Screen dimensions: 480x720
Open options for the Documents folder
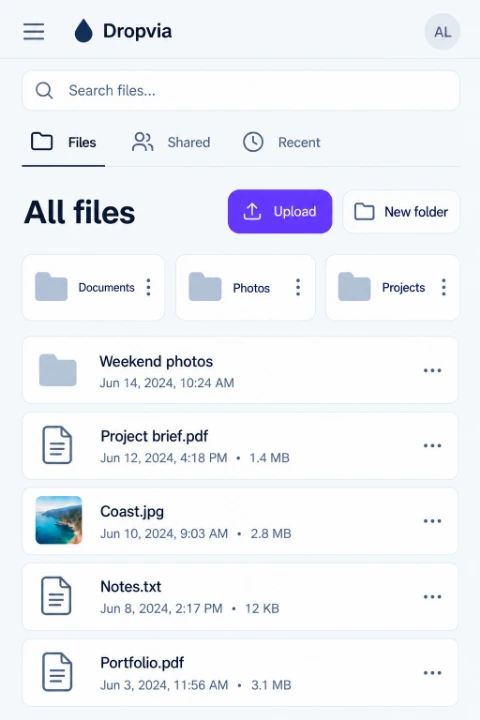click(x=148, y=287)
